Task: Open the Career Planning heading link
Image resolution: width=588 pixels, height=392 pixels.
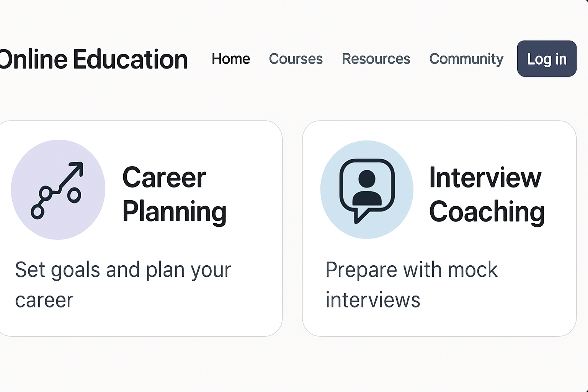Action: click(x=174, y=194)
